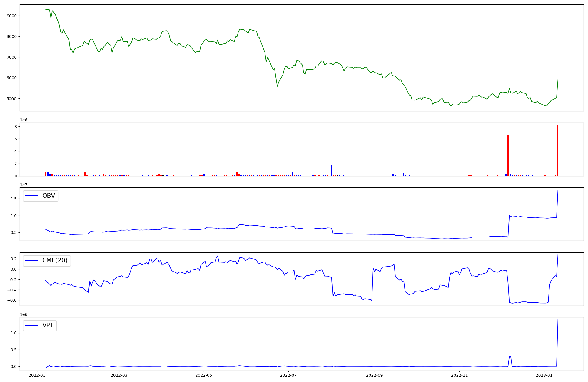The height and width of the screenshot is (382, 588).
Task: Click the 2022-09 date tick label
Action: [375, 375]
